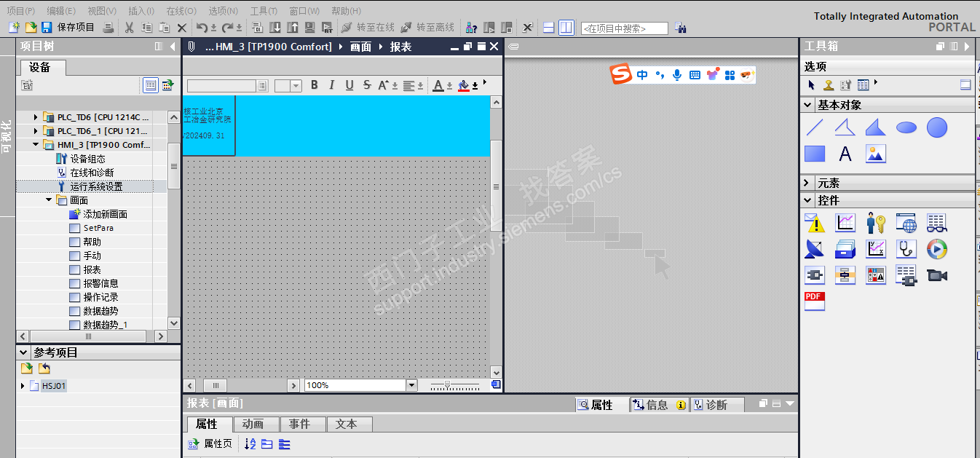Viewport: 980px width, 458px height.
Task: Click the Download to device icon
Action: 275,28
